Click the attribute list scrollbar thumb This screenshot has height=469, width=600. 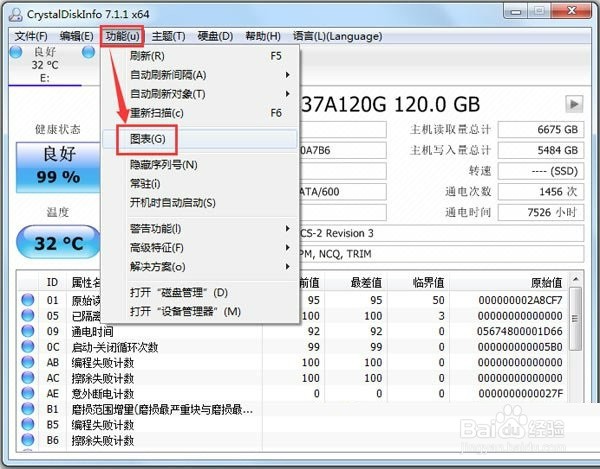point(576,318)
